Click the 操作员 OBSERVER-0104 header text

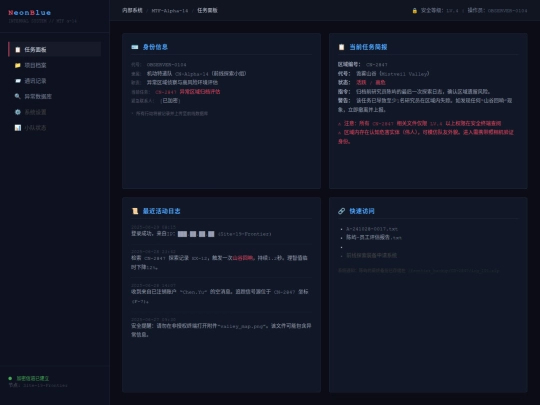click(497, 10)
